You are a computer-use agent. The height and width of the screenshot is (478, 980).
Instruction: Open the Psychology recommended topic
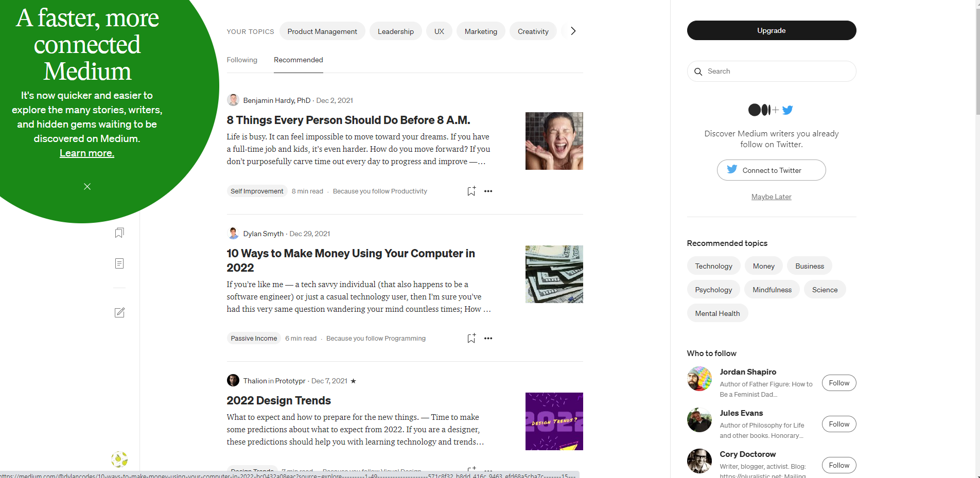point(713,289)
